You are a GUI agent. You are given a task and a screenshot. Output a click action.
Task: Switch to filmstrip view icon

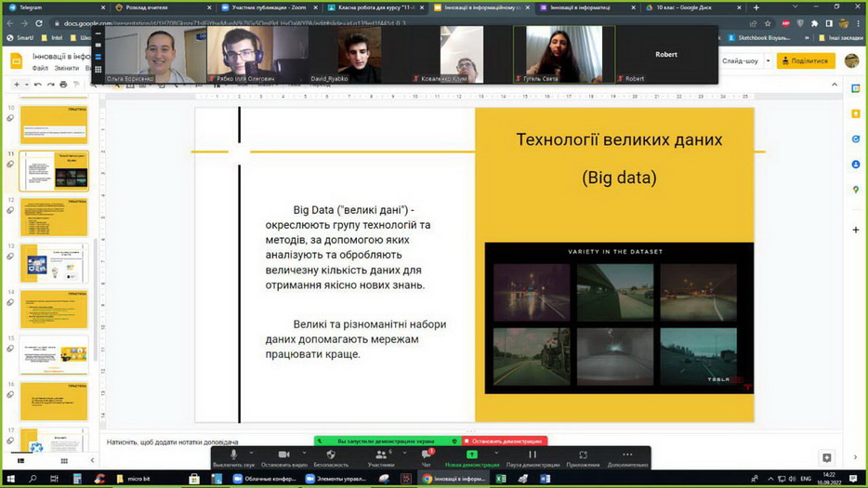click(x=21, y=460)
